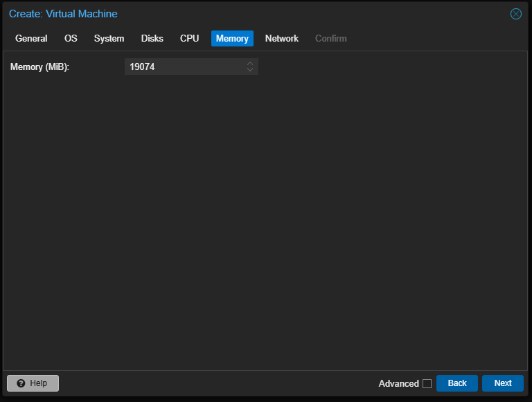
Task: Switch to the OS tab
Action: (71, 38)
